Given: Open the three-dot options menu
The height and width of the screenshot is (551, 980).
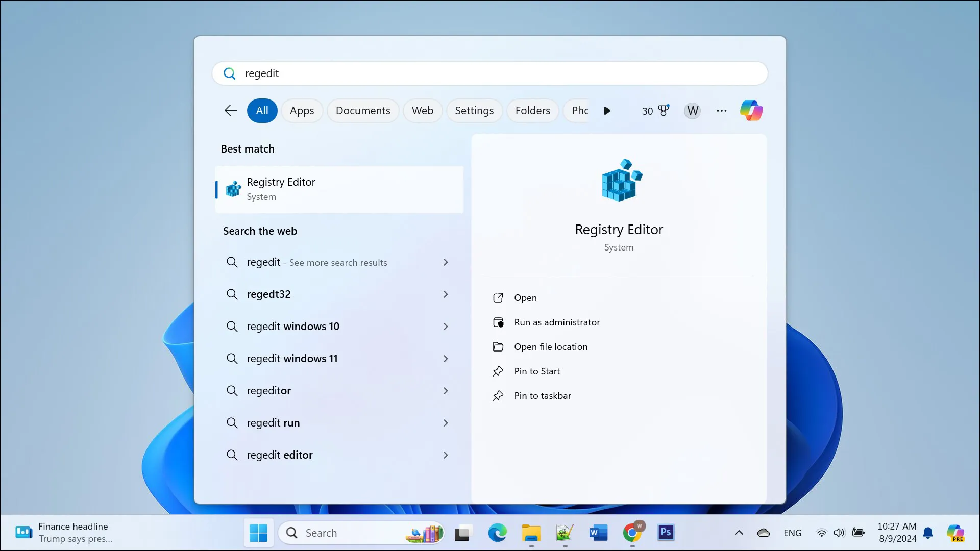Looking at the screenshot, I should click(721, 110).
